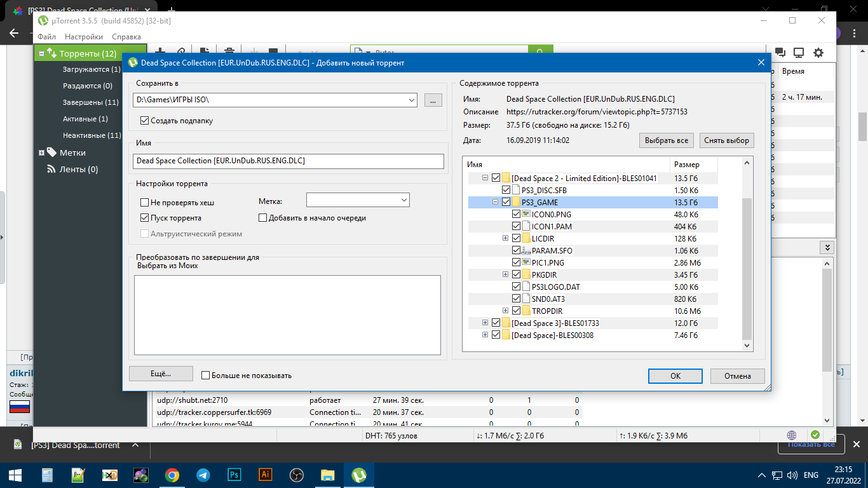Click the green checkmark status icon
868x488 pixels.
click(x=815, y=435)
